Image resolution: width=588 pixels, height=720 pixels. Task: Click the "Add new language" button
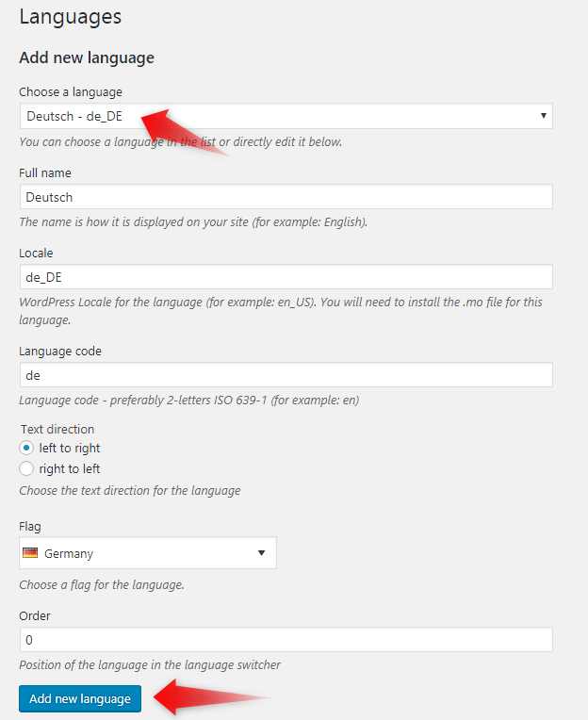80,698
